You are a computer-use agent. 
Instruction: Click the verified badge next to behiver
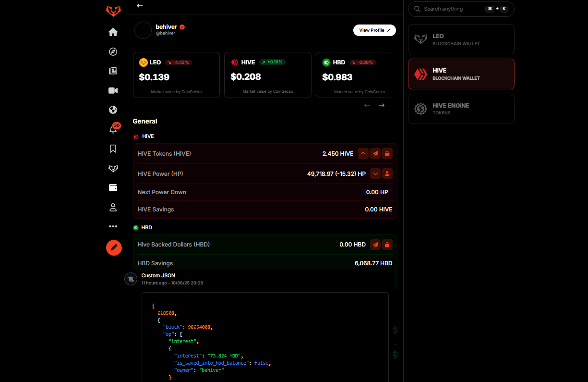pyautogui.click(x=182, y=27)
